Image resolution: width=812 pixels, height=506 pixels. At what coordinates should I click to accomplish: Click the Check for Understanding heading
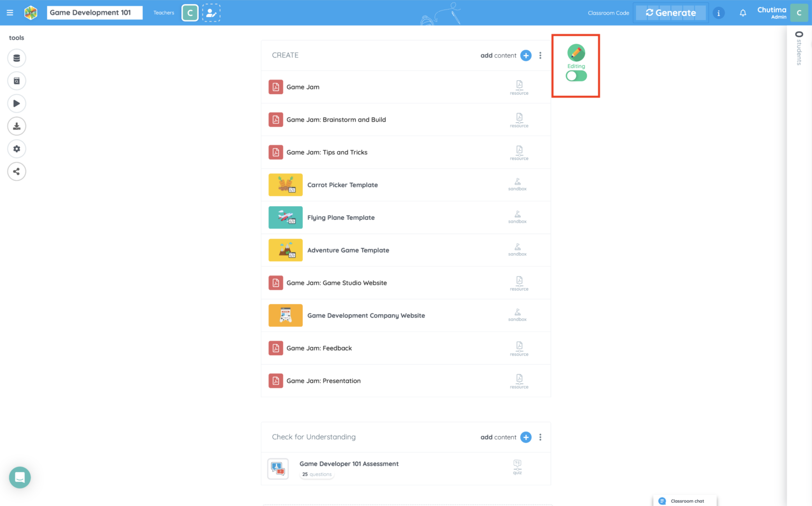pos(314,437)
